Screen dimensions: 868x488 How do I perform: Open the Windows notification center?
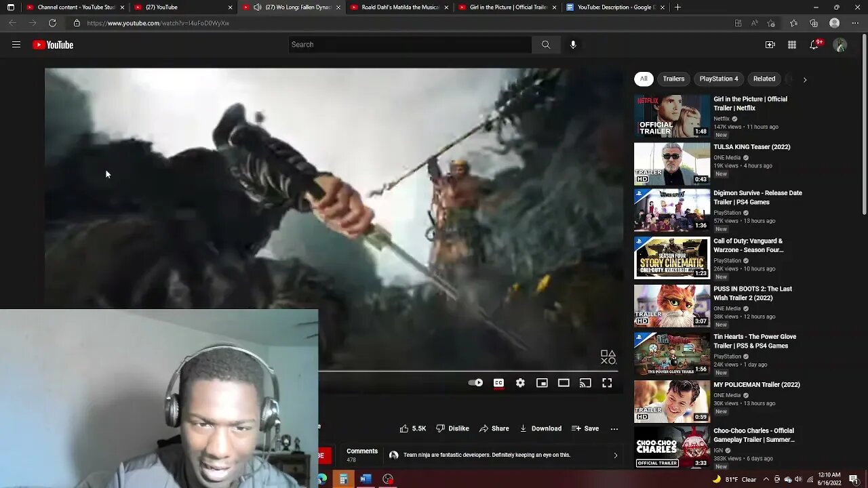coord(854,479)
